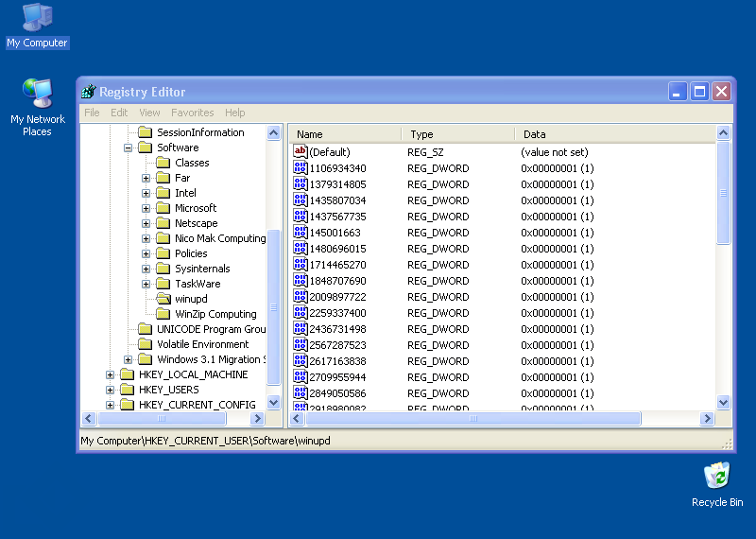Open the Edit menu
Viewport: 756px width, 539px height.
coord(119,113)
